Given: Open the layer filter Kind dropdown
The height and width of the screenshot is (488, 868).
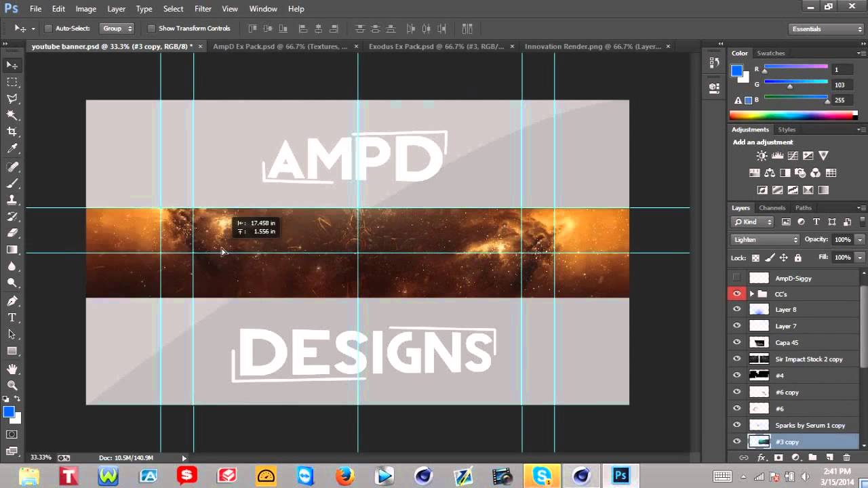Looking at the screenshot, I should point(753,222).
